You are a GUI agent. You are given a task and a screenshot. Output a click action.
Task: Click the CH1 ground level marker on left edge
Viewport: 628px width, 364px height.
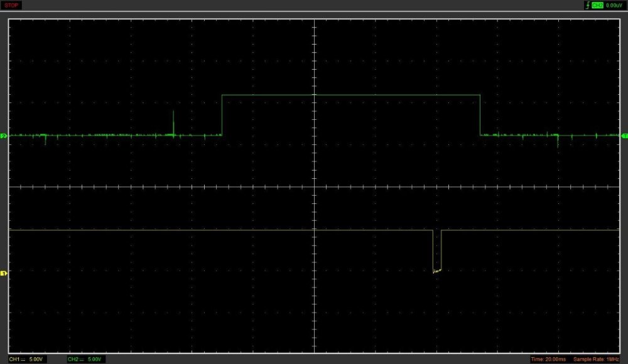click(4, 273)
